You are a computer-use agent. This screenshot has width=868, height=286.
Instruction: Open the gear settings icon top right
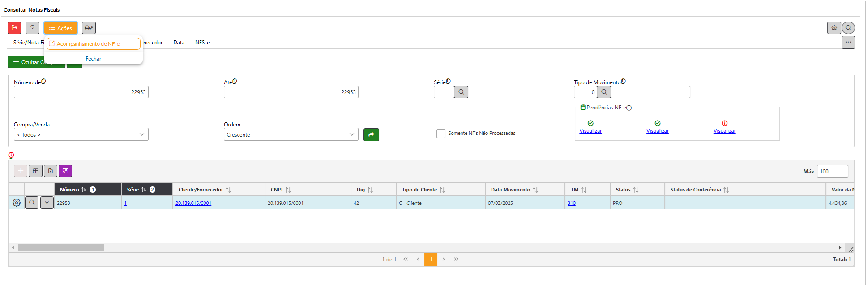pos(834,28)
